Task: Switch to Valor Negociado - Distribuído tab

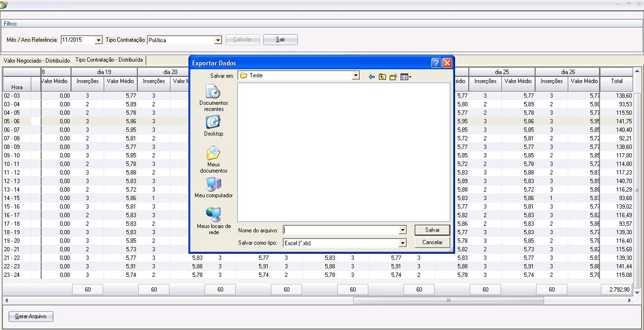Action: click(x=36, y=61)
